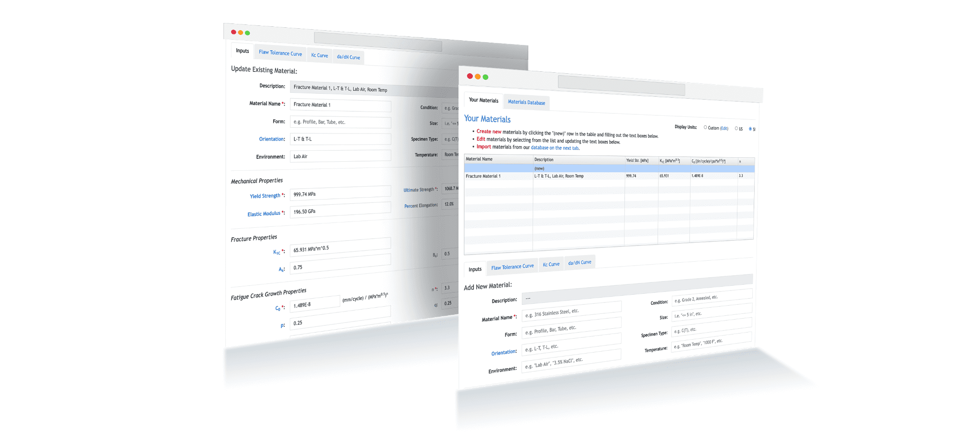
Task: Click address bar of the back window
Action: coord(378,42)
